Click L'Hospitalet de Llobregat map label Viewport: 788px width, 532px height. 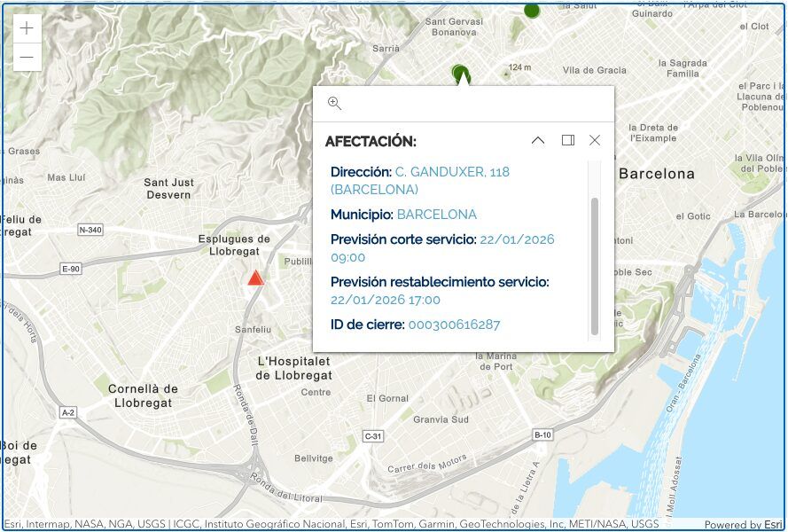293,368
